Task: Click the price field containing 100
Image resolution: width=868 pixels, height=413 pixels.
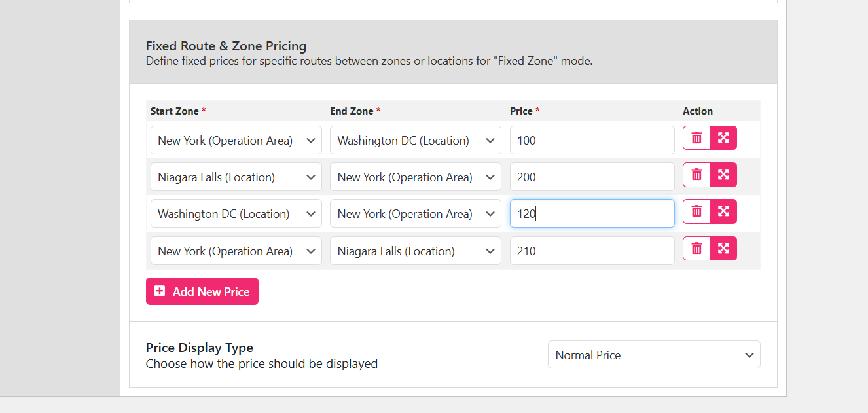Action: (592, 140)
